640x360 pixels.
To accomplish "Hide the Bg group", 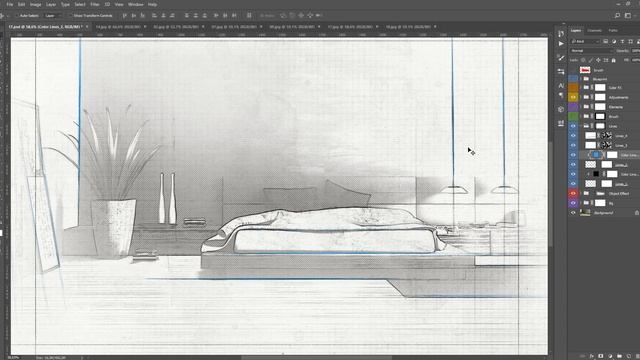I will click(x=573, y=203).
